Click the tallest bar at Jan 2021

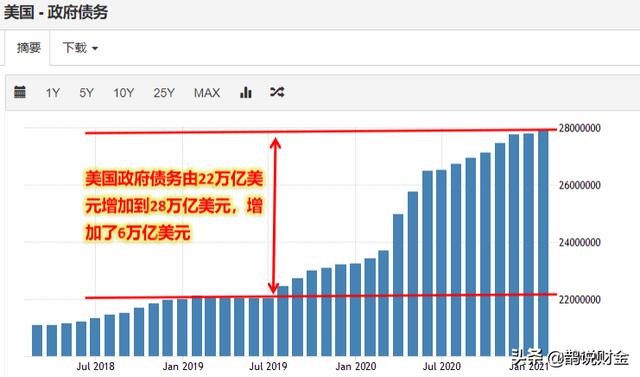pyautogui.click(x=543, y=243)
